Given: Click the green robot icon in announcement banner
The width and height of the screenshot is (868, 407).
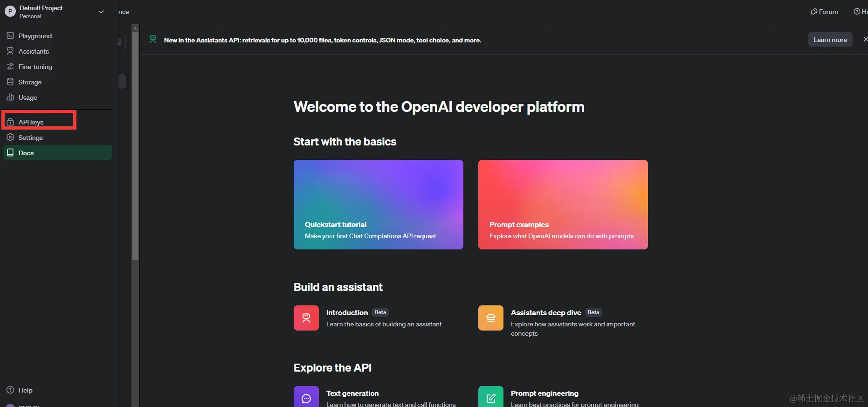Looking at the screenshot, I should [153, 39].
